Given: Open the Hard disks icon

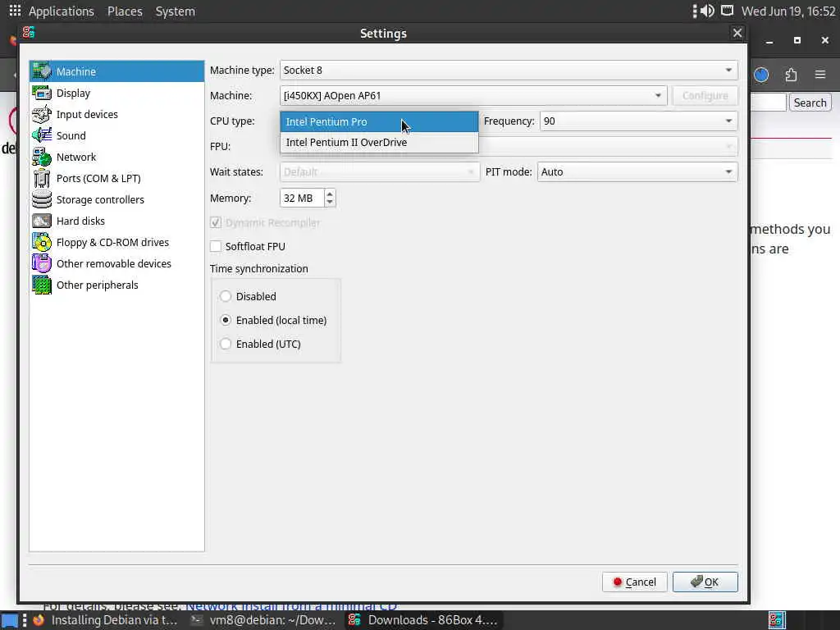Looking at the screenshot, I should pos(41,221).
